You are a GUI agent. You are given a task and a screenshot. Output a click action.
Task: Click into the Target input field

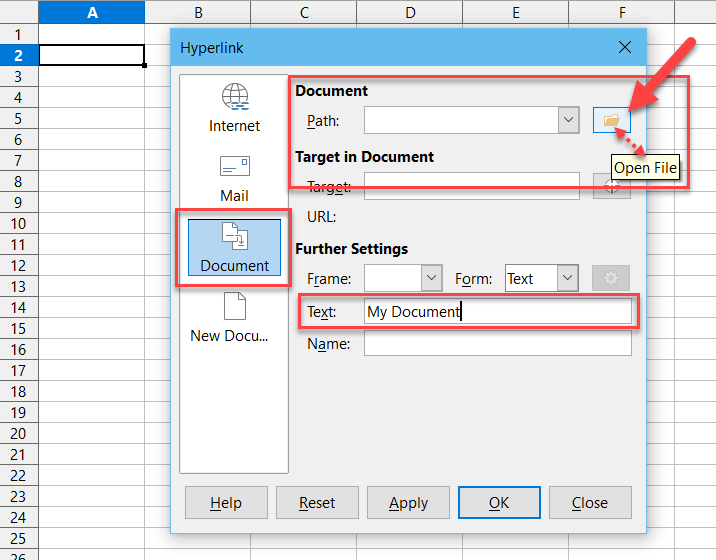(472, 186)
